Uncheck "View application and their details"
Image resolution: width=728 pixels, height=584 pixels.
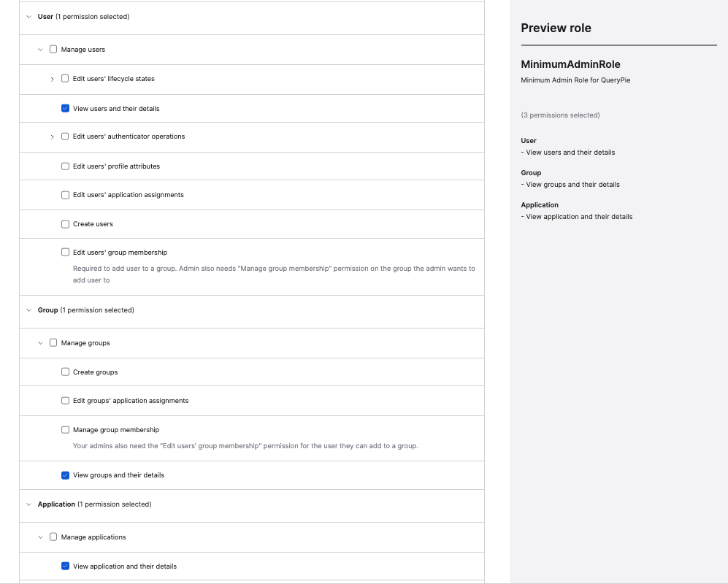pyautogui.click(x=65, y=566)
